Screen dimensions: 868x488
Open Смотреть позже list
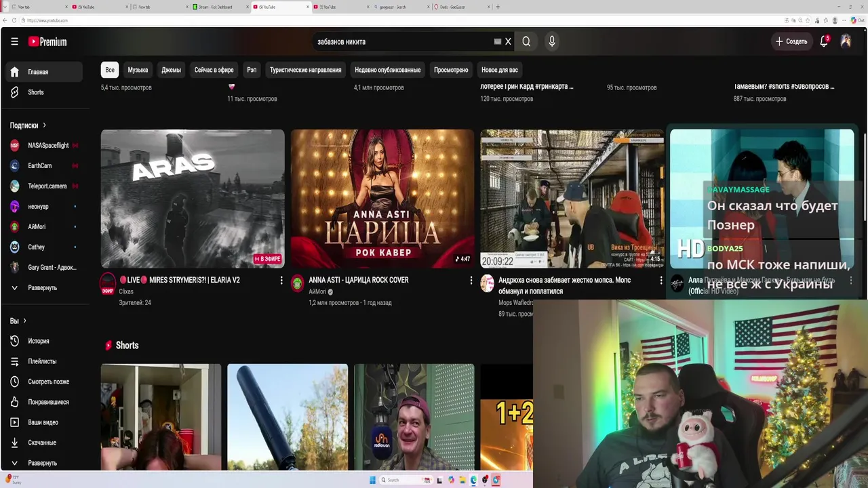click(x=44, y=382)
